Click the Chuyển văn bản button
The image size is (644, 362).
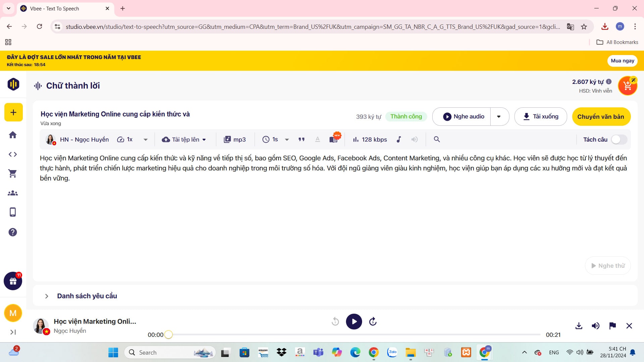(601, 116)
